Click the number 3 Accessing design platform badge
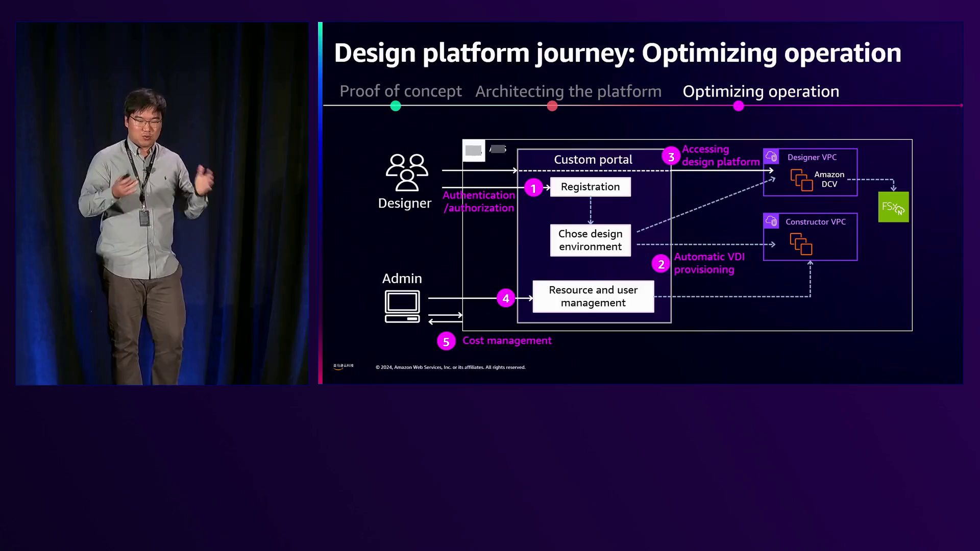The width and height of the screenshot is (980, 551). 671,157
